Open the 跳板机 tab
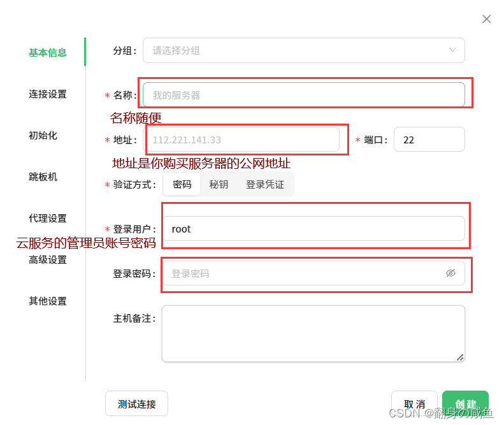 point(43,176)
